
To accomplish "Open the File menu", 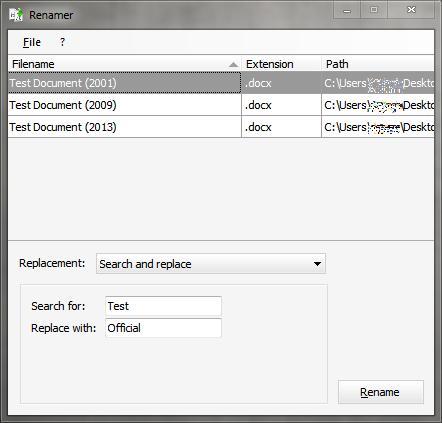I will pyautogui.click(x=32, y=42).
